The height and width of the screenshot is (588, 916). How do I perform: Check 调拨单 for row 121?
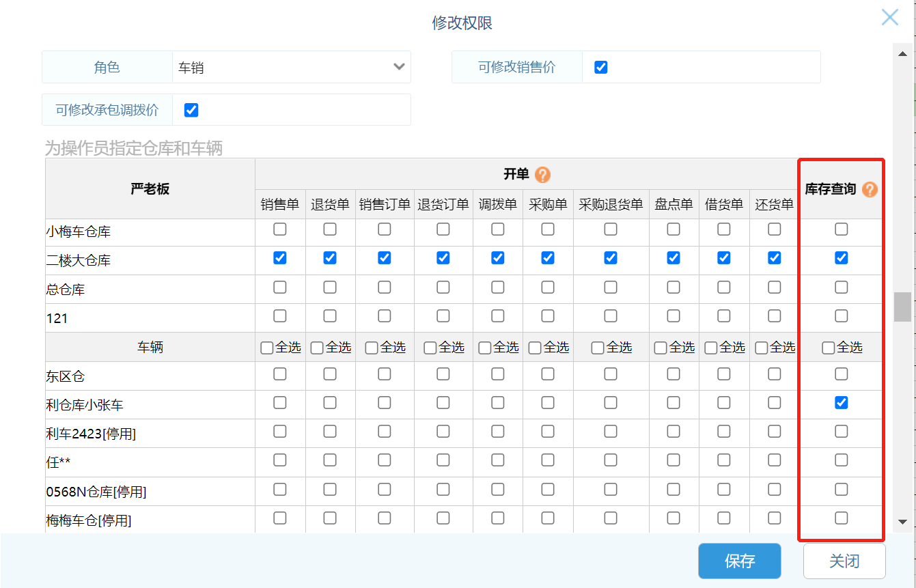[x=498, y=316]
